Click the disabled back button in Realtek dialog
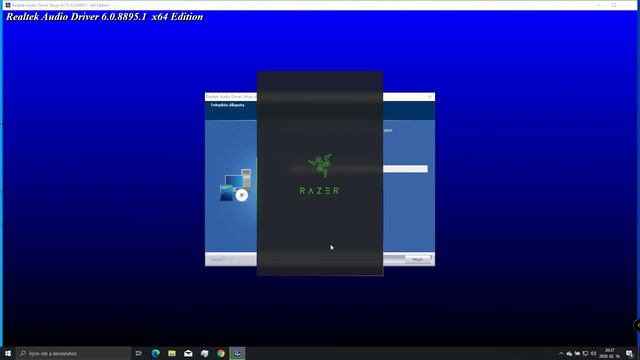 pos(222,259)
